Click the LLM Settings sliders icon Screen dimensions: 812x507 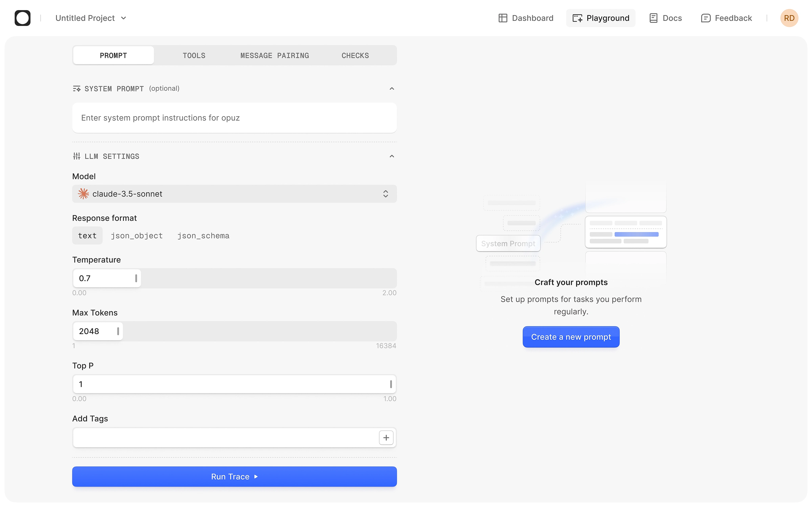click(77, 156)
